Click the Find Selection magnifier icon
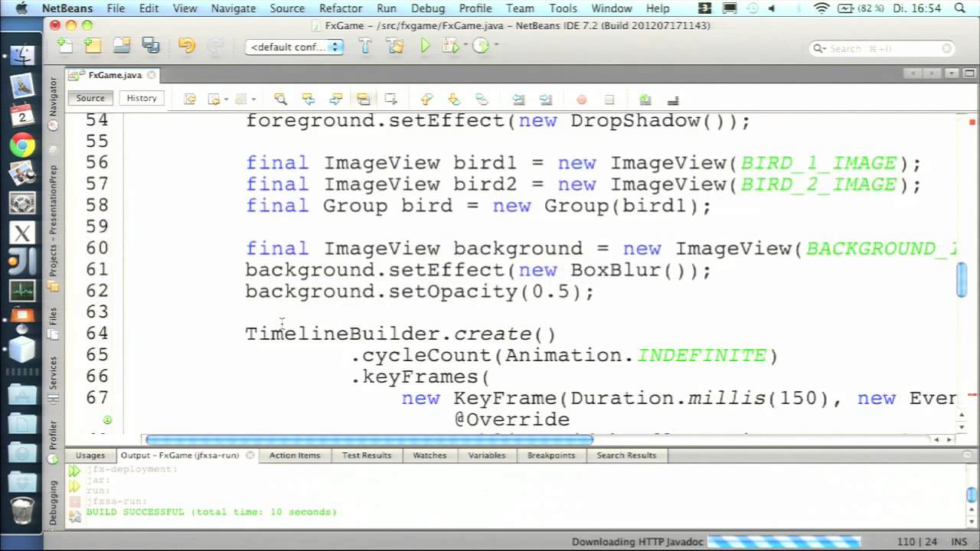The width and height of the screenshot is (980, 551). coord(280,99)
